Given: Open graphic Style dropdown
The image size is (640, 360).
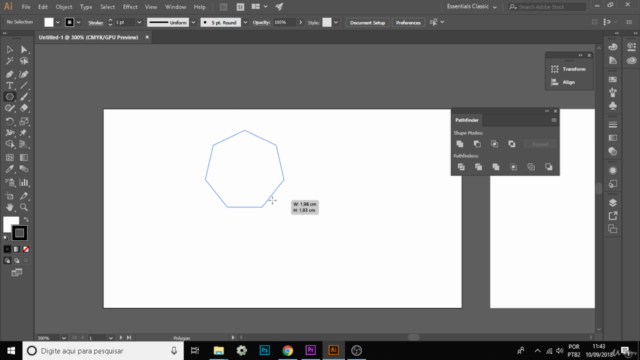Looking at the screenshot, I should pos(336,22).
